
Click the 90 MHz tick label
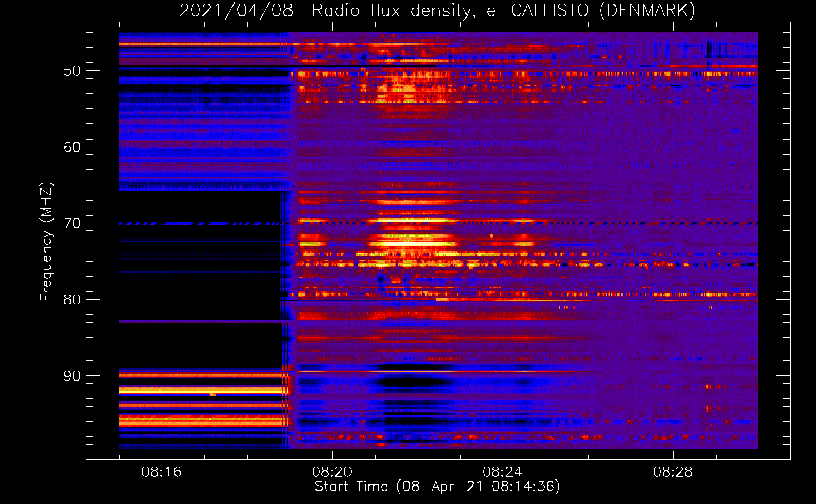pyautogui.click(x=72, y=376)
